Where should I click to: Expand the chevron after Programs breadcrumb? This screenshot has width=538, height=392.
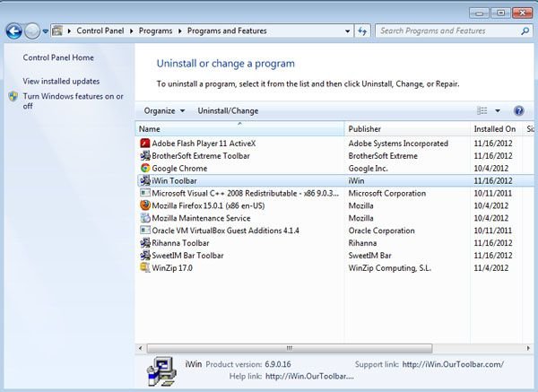click(180, 31)
